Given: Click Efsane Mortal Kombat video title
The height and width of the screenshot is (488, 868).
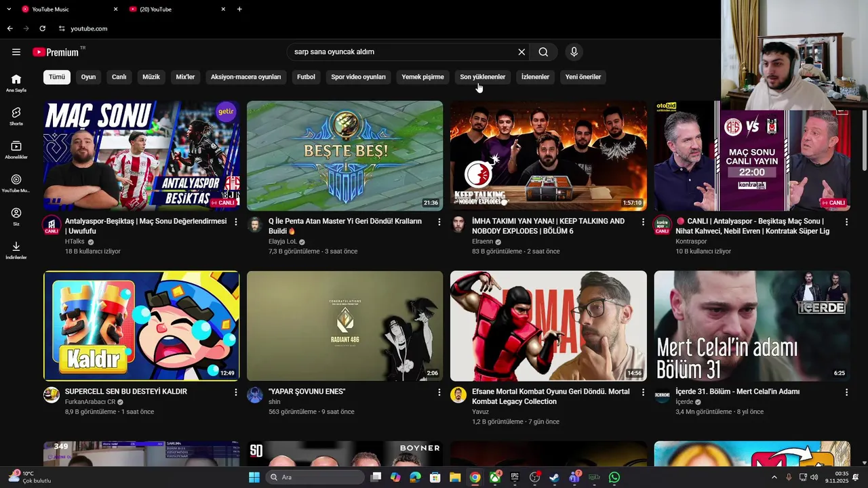Looking at the screenshot, I should point(551,396).
